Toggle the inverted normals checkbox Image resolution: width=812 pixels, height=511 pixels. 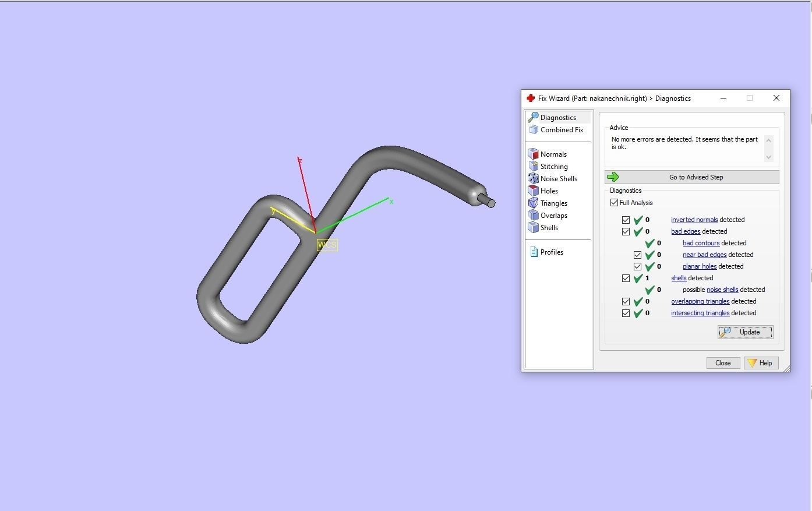point(626,220)
